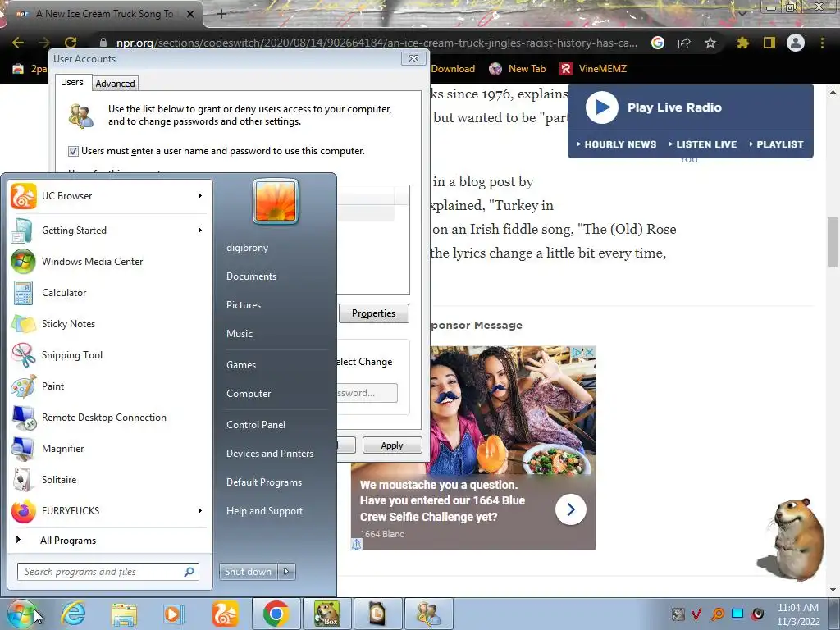
Task: Click the Shut down button
Action: pos(249,572)
